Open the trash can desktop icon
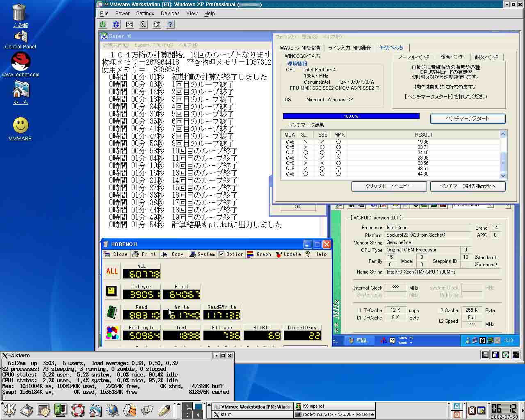 pyautogui.click(x=20, y=15)
